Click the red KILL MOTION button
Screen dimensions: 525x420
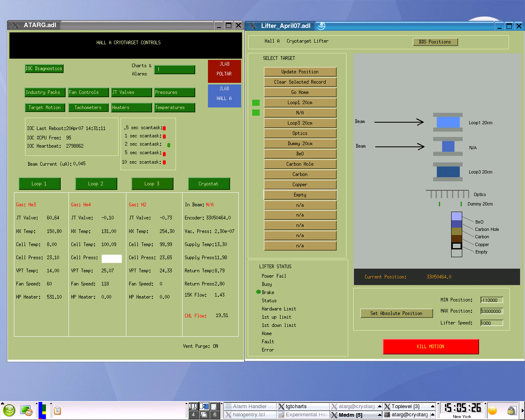point(431,347)
